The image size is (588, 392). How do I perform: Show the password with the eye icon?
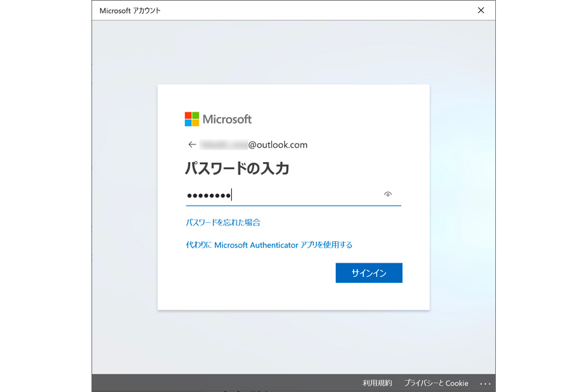tap(388, 195)
